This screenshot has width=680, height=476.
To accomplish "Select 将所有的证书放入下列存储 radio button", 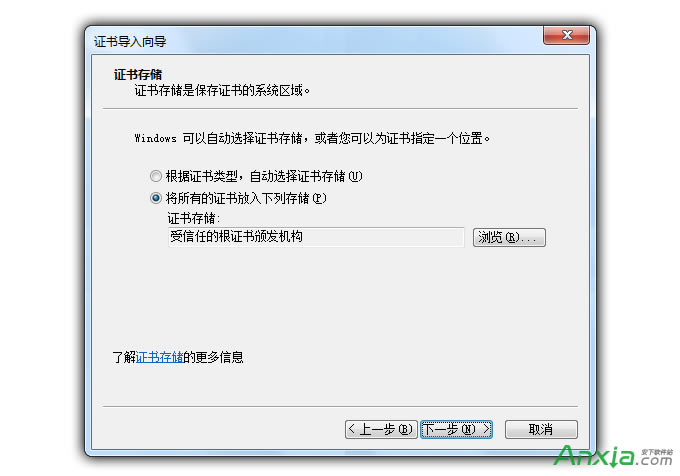I will [156, 198].
